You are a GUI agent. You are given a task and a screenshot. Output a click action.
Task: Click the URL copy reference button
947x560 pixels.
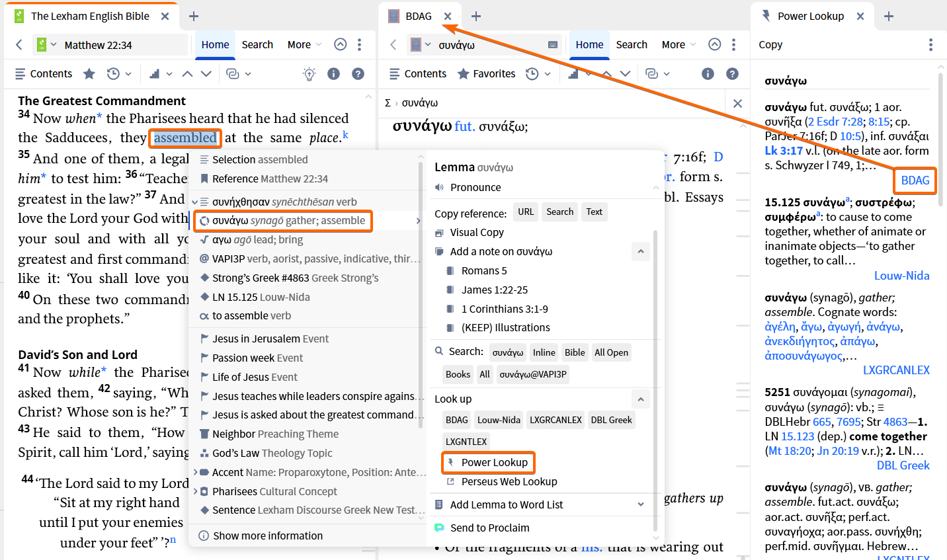coord(526,212)
